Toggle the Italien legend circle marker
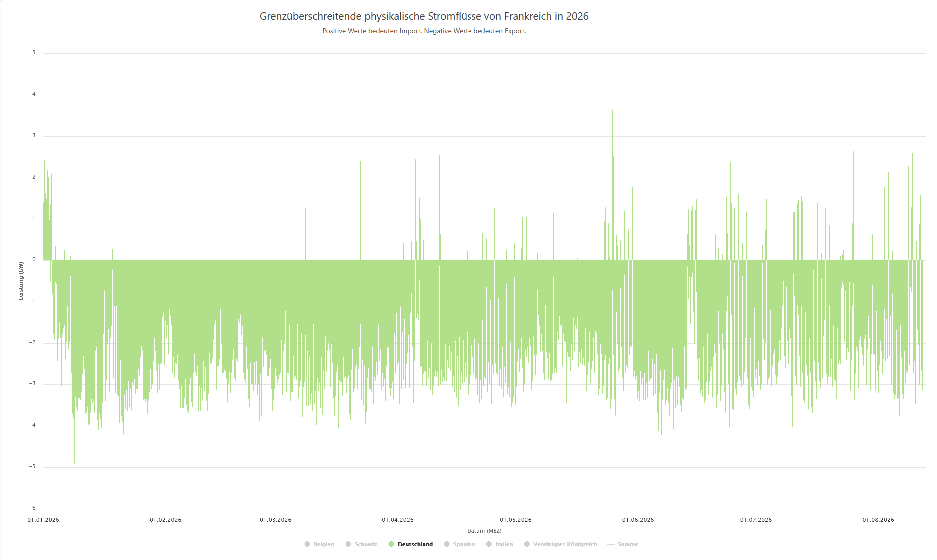The width and height of the screenshot is (937, 560). pos(489,544)
